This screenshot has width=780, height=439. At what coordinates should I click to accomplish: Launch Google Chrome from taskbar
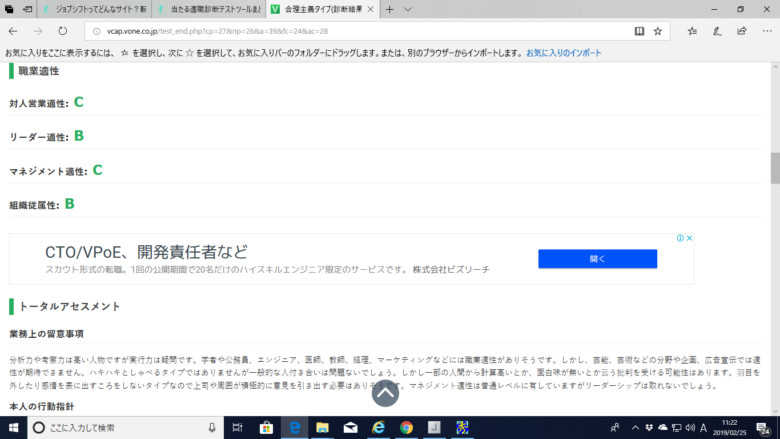pyautogui.click(x=406, y=428)
